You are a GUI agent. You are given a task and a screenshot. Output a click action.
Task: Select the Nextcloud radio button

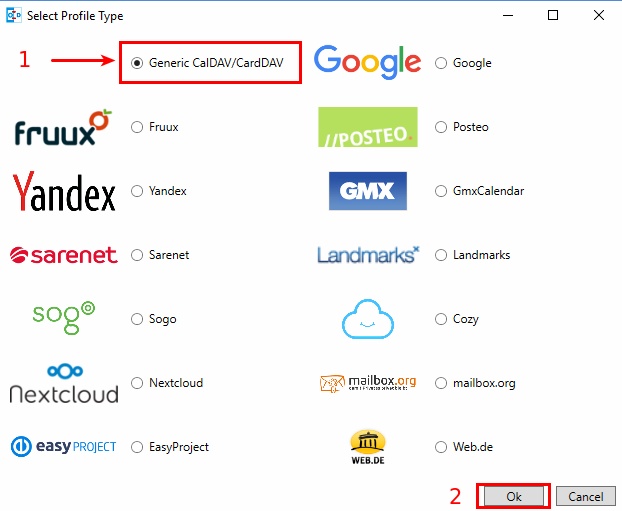tap(137, 383)
